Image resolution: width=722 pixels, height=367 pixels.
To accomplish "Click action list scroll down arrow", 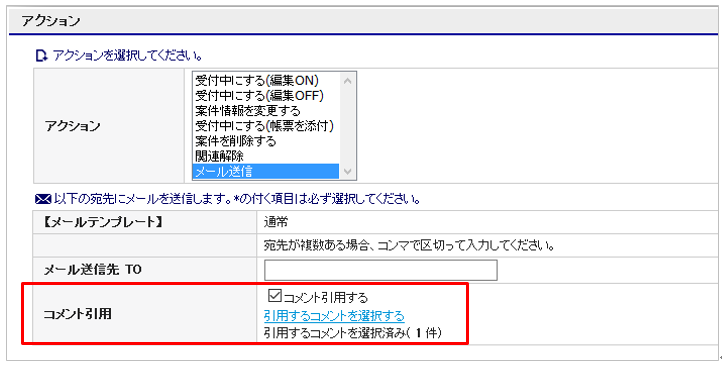I will (348, 172).
